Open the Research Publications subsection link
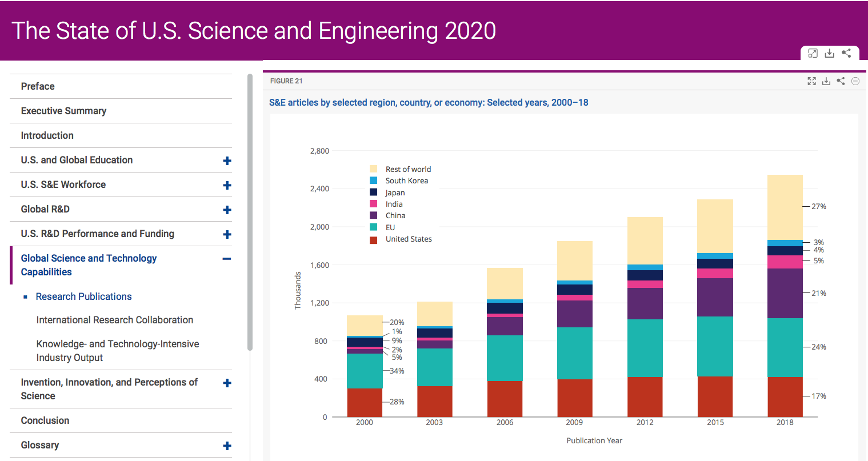The image size is (868, 461). point(83,296)
